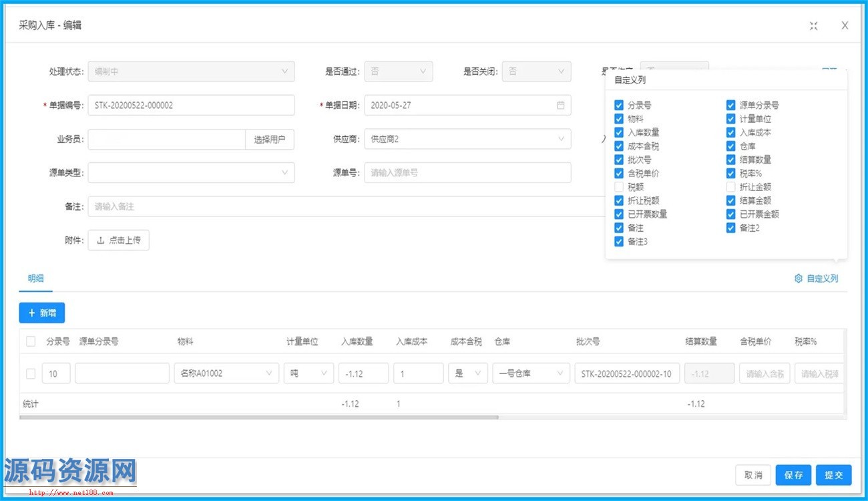The height and width of the screenshot is (501, 868).
Task: Enable the 税额 column checkbox
Action: [619, 187]
